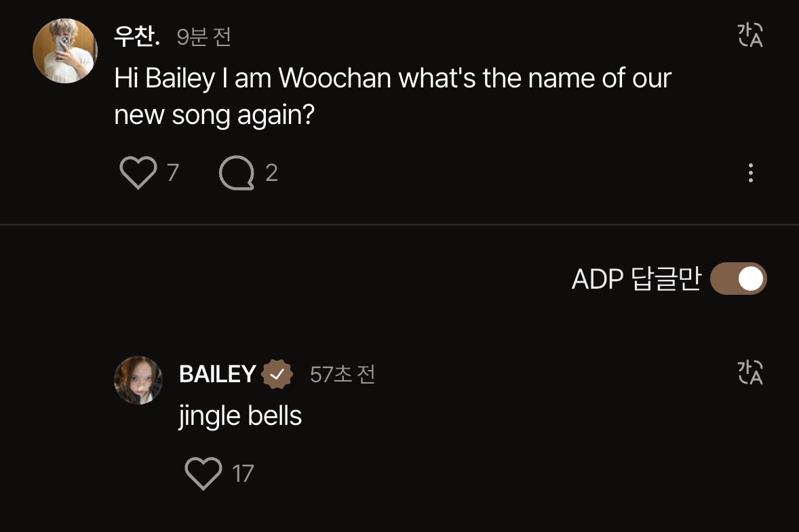Image resolution: width=799 pixels, height=532 pixels.
Task: Click BAILEY's verified badge
Action: (277, 374)
